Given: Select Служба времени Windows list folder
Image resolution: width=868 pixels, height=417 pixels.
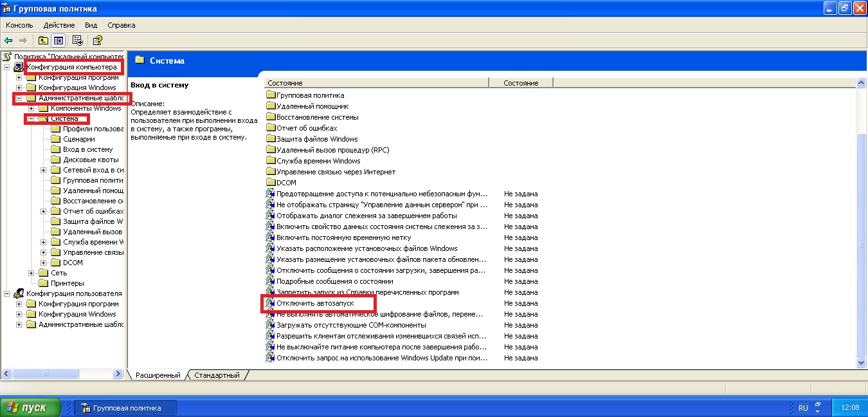Looking at the screenshot, I should tap(318, 161).
